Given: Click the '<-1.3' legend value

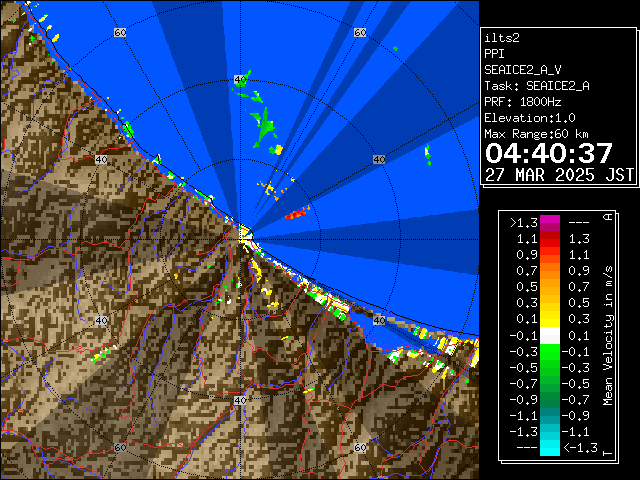Looking at the screenshot, I should click(x=580, y=448).
